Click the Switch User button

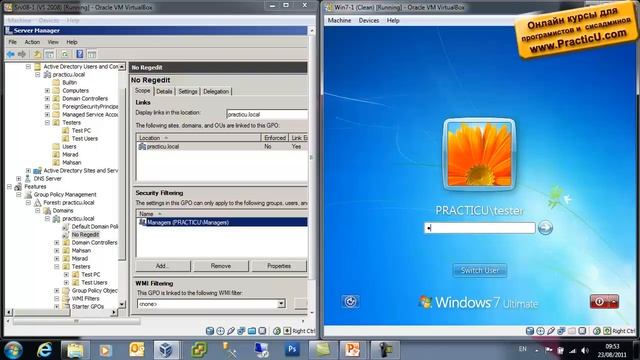(x=480, y=270)
